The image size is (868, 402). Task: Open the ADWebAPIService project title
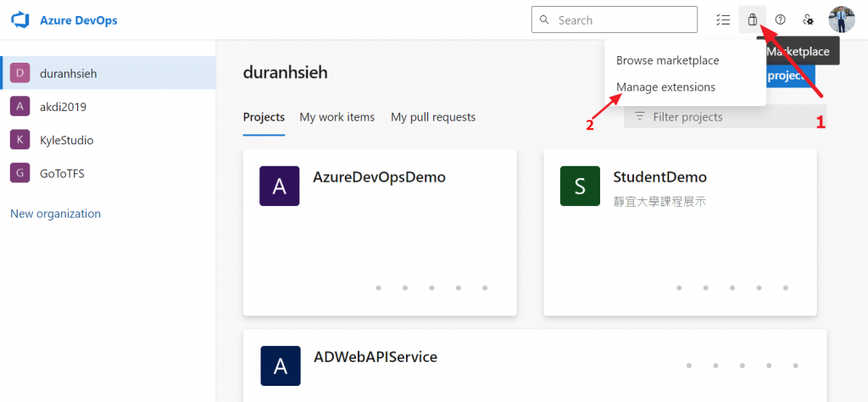pyautogui.click(x=376, y=356)
